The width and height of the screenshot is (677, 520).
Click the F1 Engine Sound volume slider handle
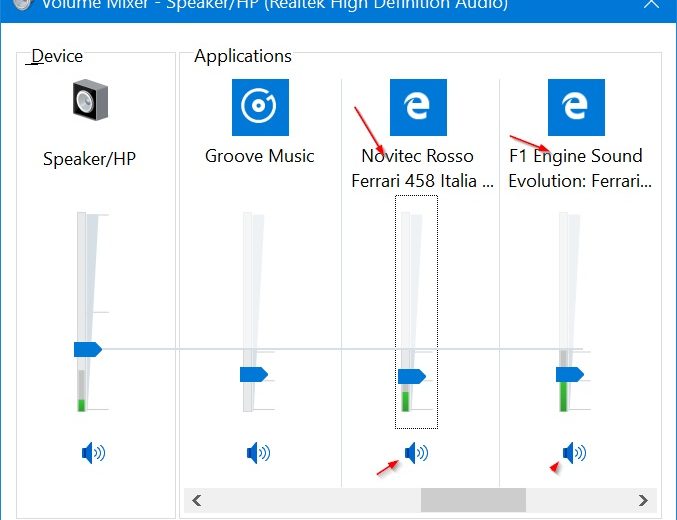pyautogui.click(x=570, y=374)
